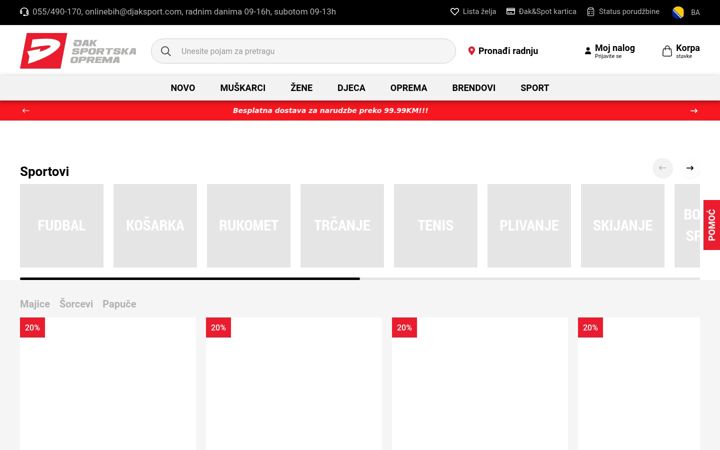This screenshot has width=720, height=450.
Task: Open Đak&Spot kartica link
Action: point(541,11)
